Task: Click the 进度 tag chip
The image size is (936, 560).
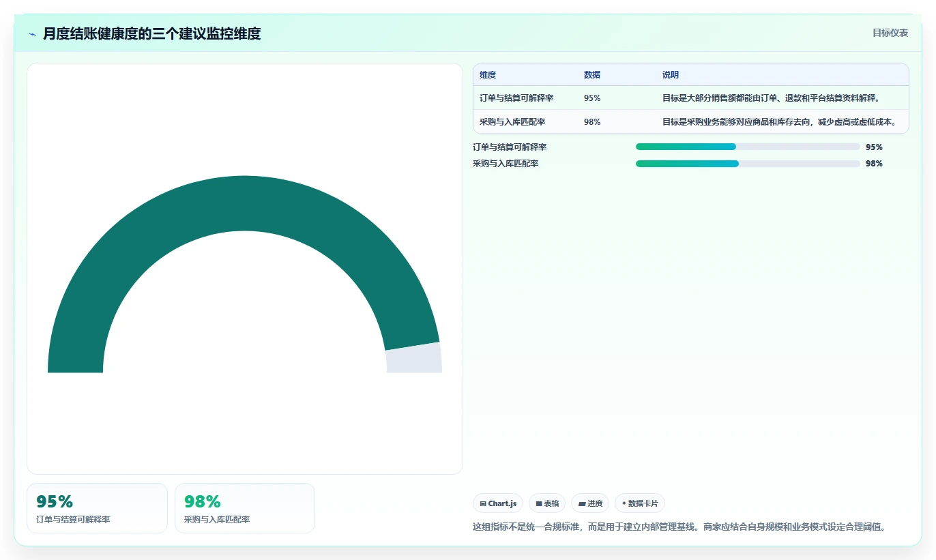Action: coord(590,503)
